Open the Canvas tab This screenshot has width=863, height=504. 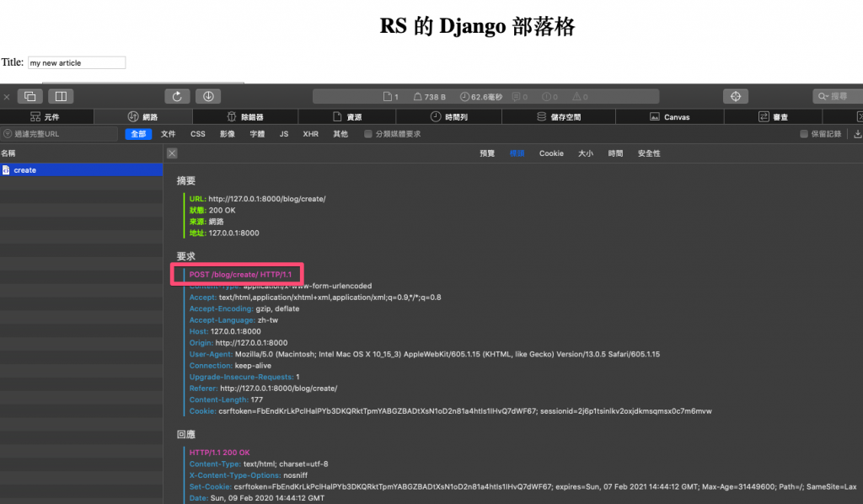tap(670, 116)
